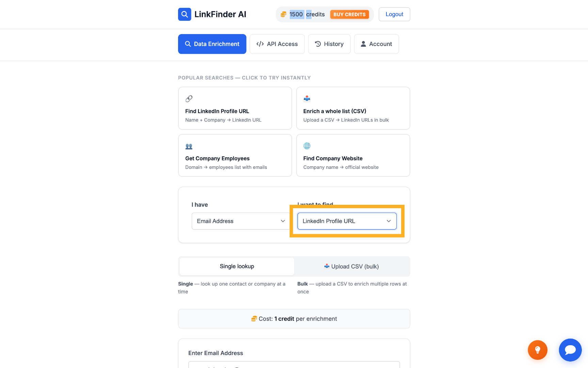Open the orange lightbulb tips button
The width and height of the screenshot is (588, 368).
[x=538, y=350]
